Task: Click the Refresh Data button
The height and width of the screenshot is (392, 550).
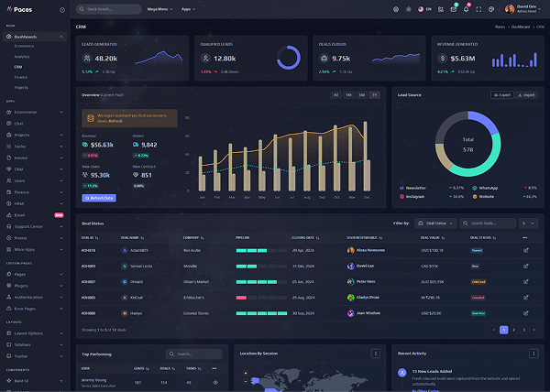Action: [98, 198]
